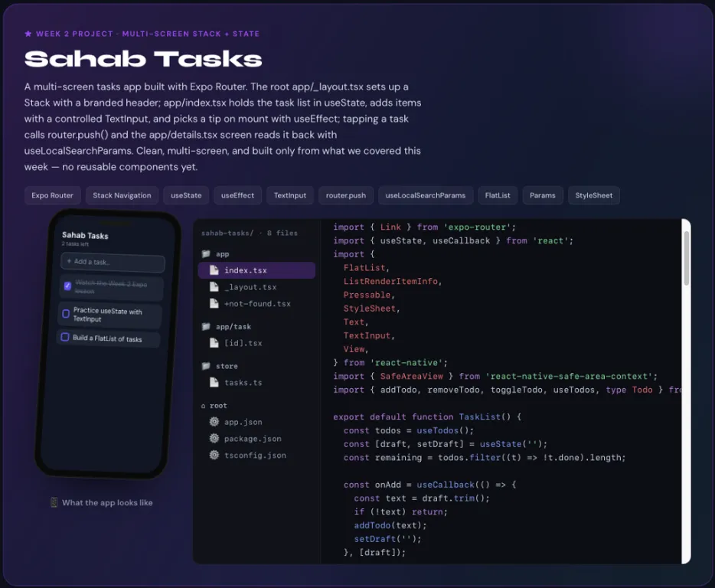Click the const todos = useTodos() line
Viewport: 715px width, 588px height.
(x=409, y=430)
